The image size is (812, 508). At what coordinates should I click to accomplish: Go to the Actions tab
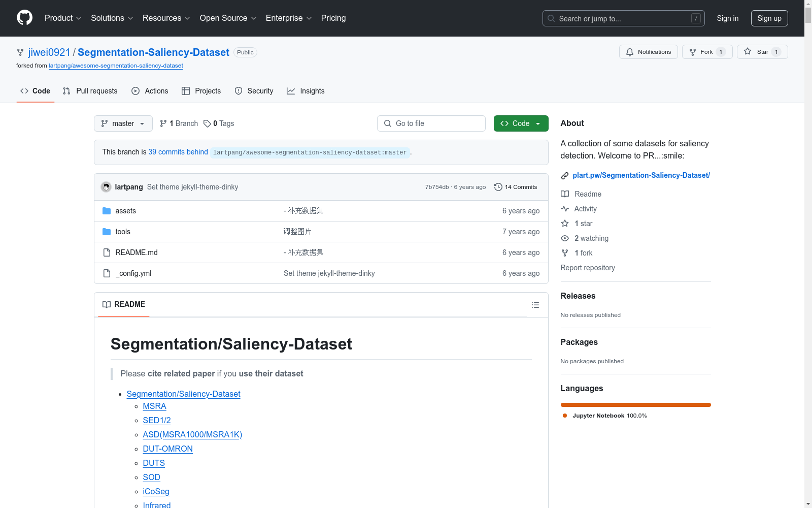(x=150, y=91)
